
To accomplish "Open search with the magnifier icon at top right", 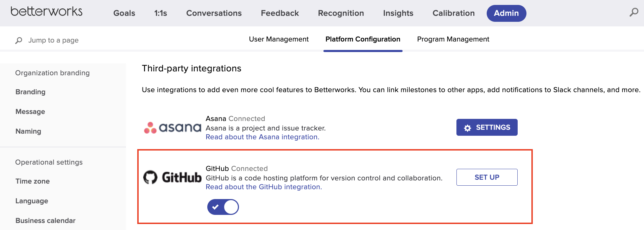I will pos(634,12).
